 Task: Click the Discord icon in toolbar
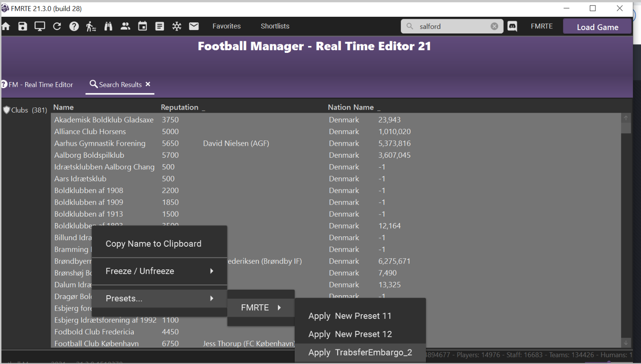[x=512, y=26]
